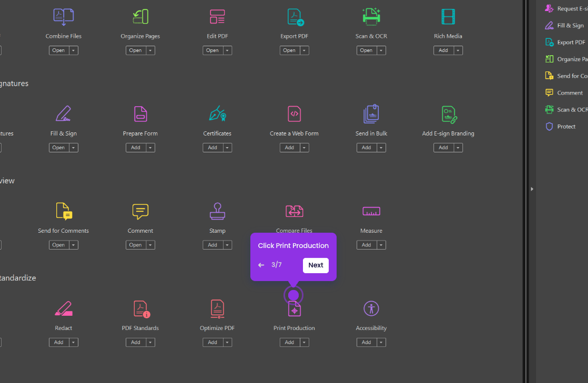Click Add button under Redact

click(59, 342)
